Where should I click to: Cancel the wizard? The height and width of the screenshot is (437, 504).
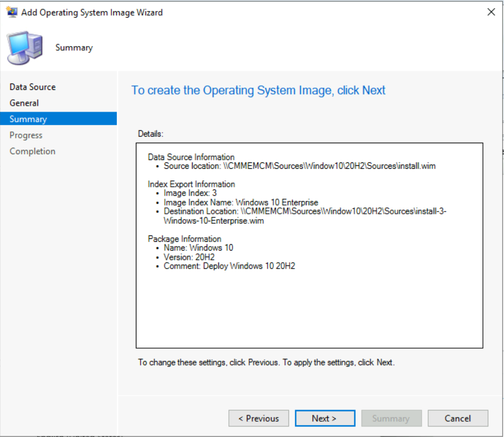458,418
